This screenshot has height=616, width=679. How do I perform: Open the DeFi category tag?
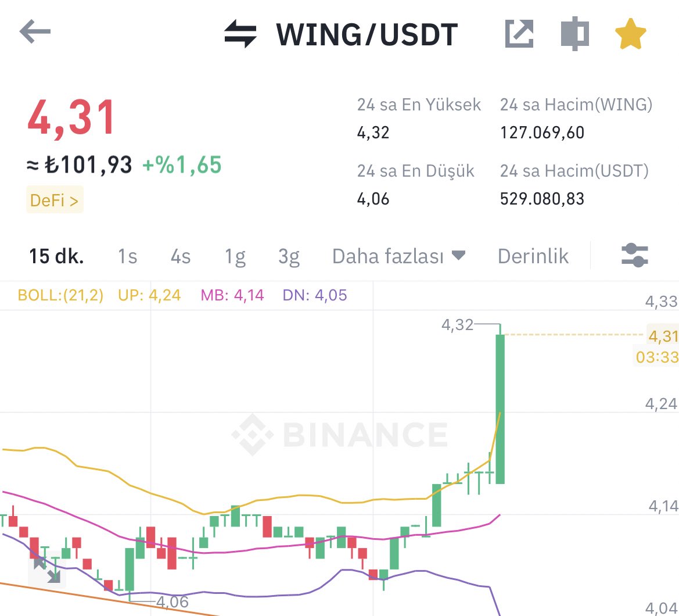[x=55, y=200]
